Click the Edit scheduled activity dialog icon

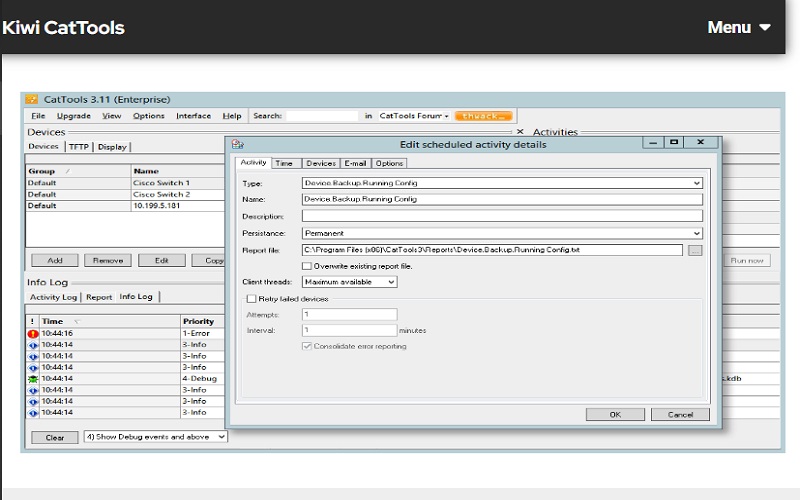[237, 144]
